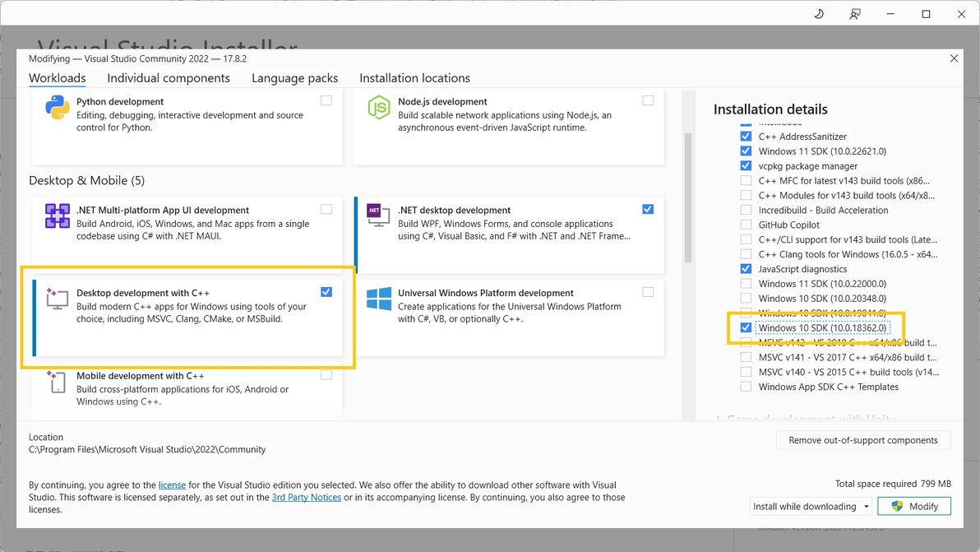Uncheck Windows 10 SDK (10.0.18362.0)
Image resolution: width=980 pixels, height=552 pixels.
point(746,327)
